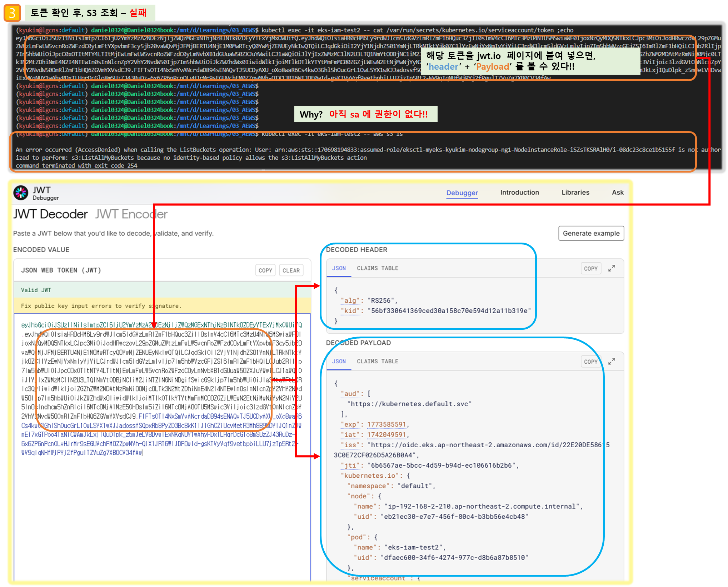Open the Introduction navigation link
The height and width of the screenshot is (587, 728).
(519, 192)
